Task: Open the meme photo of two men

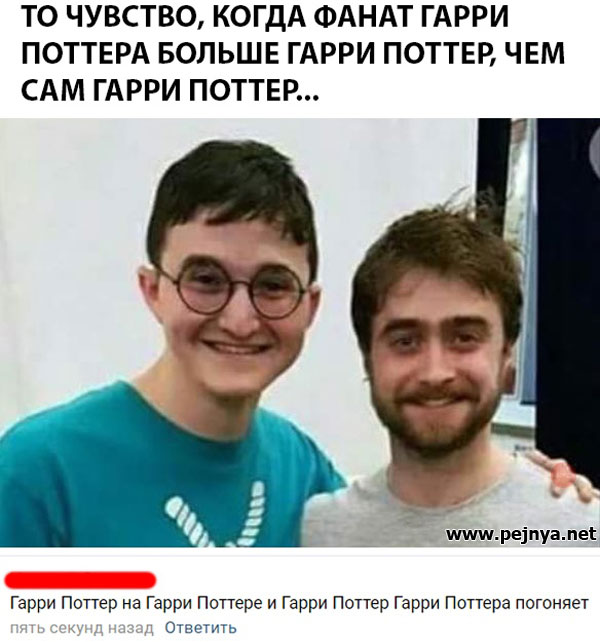Action: click(300, 332)
